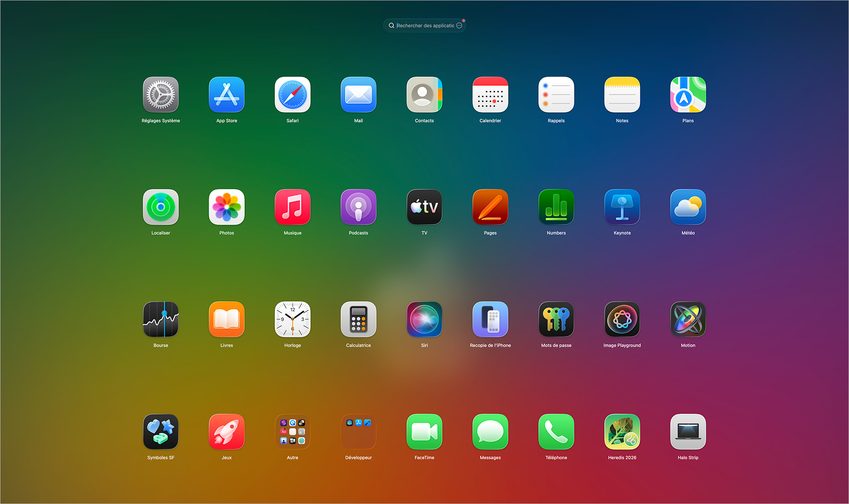Launch Image Playground
This screenshot has height=504, width=849.
coord(622,319)
